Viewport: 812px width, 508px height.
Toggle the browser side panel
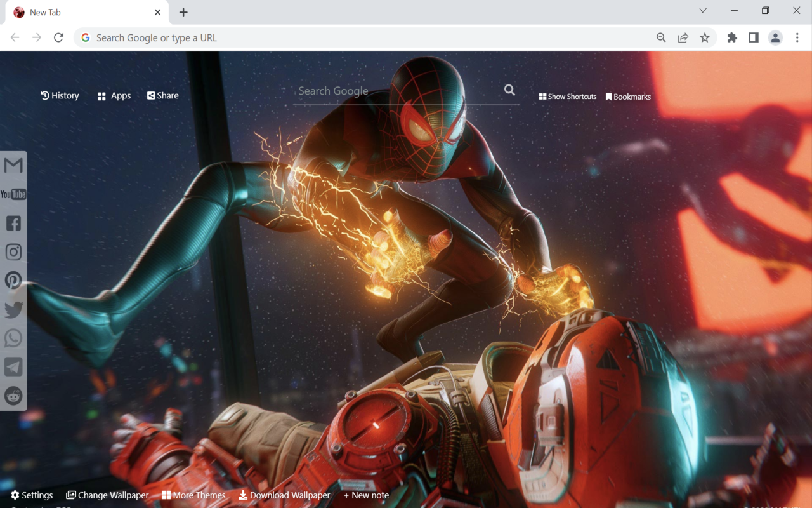(x=754, y=37)
